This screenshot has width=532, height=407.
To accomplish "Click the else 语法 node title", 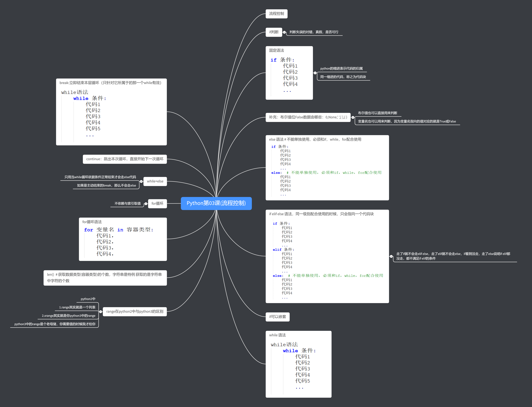I will (x=315, y=140).
